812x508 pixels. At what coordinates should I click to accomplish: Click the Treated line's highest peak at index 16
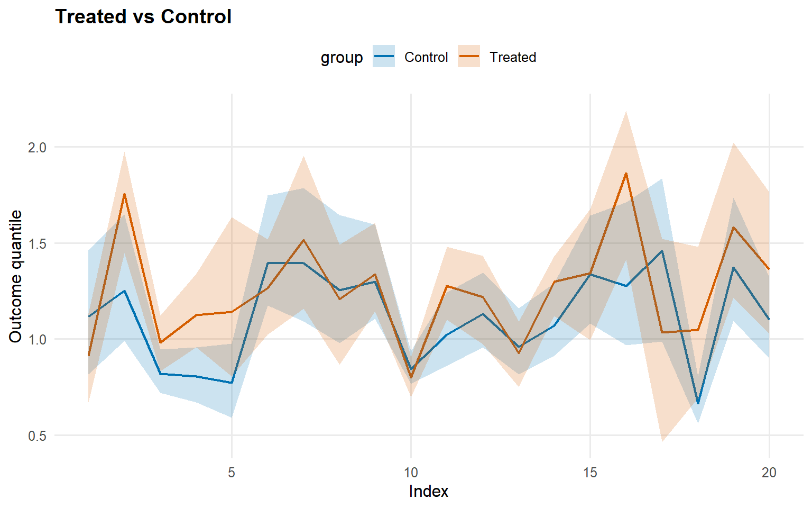point(626,173)
